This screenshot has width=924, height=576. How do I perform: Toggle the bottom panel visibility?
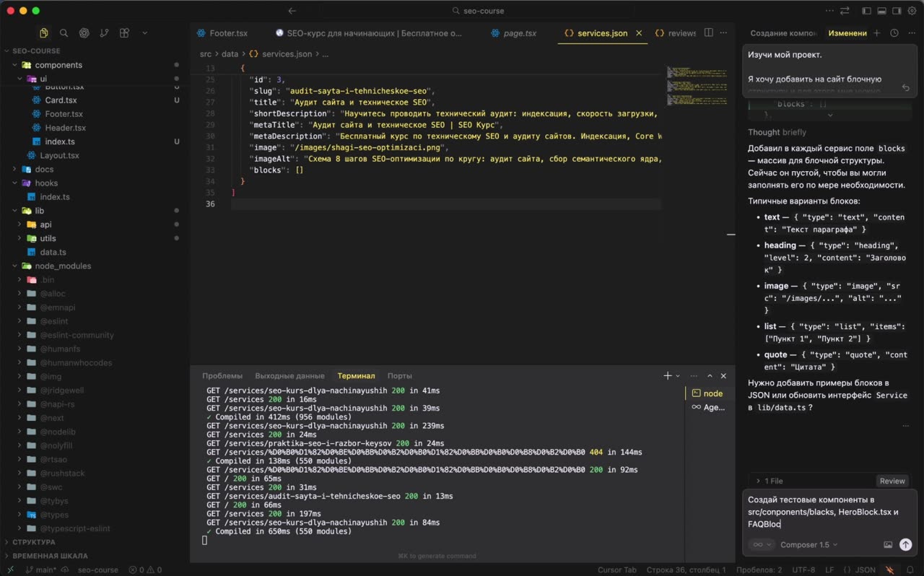pyautogui.click(x=881, y=11)
